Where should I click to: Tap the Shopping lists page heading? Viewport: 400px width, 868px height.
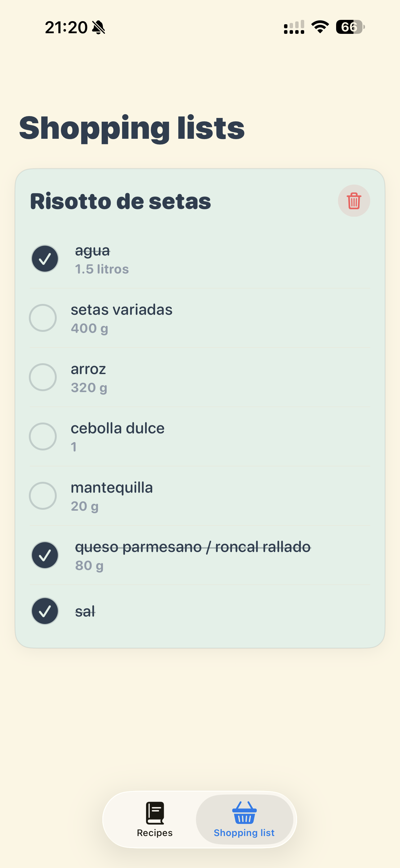coord(132,129)
